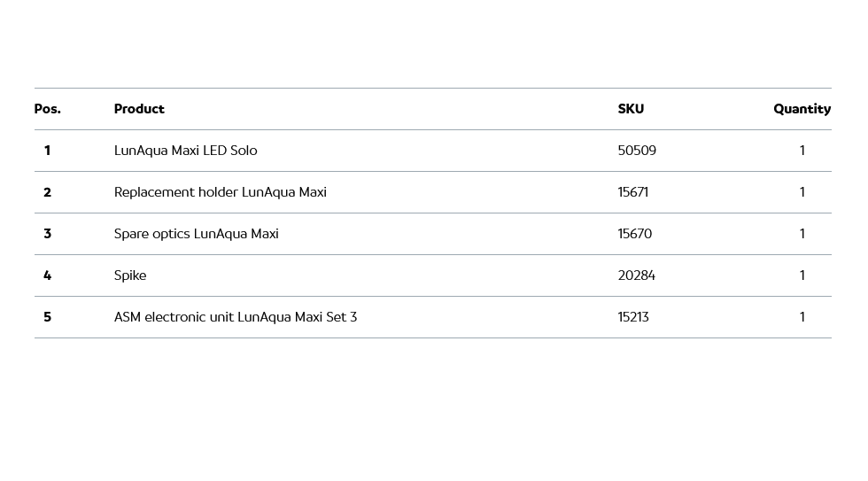Click SKU value 15670

[x=634, y=234]
